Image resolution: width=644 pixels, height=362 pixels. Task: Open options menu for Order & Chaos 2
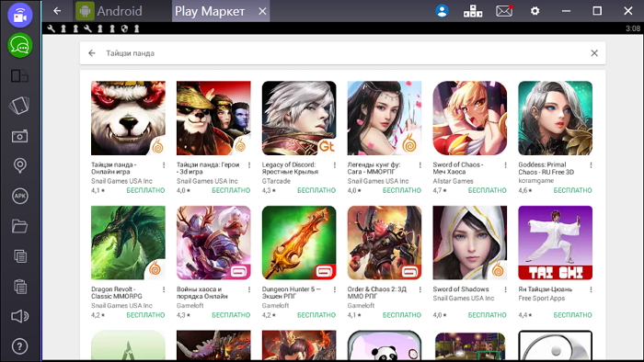coord(420,289)
